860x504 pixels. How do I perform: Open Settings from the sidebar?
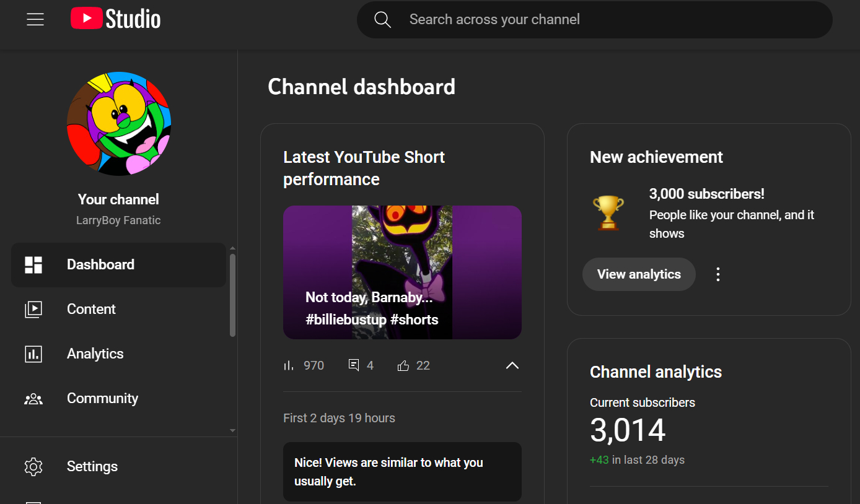coord(92,467)
